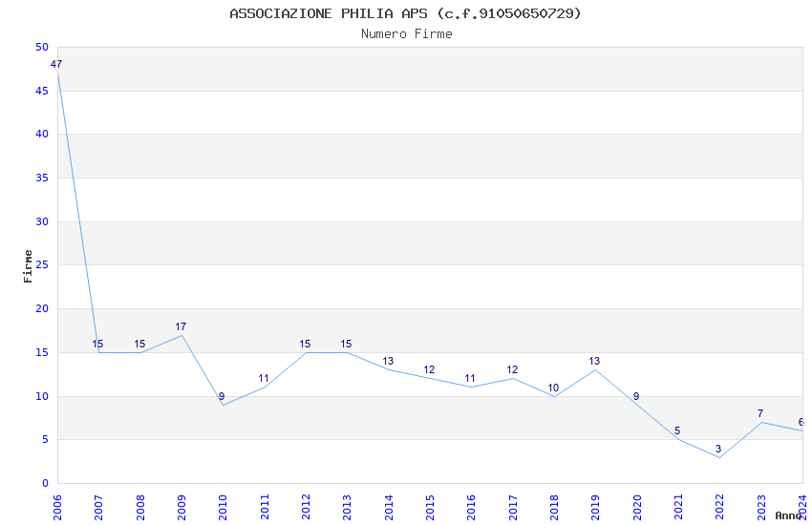Select y-axis tick label 25
The width and height of the screenshot is (812, 525).
[x=42, y=264]
